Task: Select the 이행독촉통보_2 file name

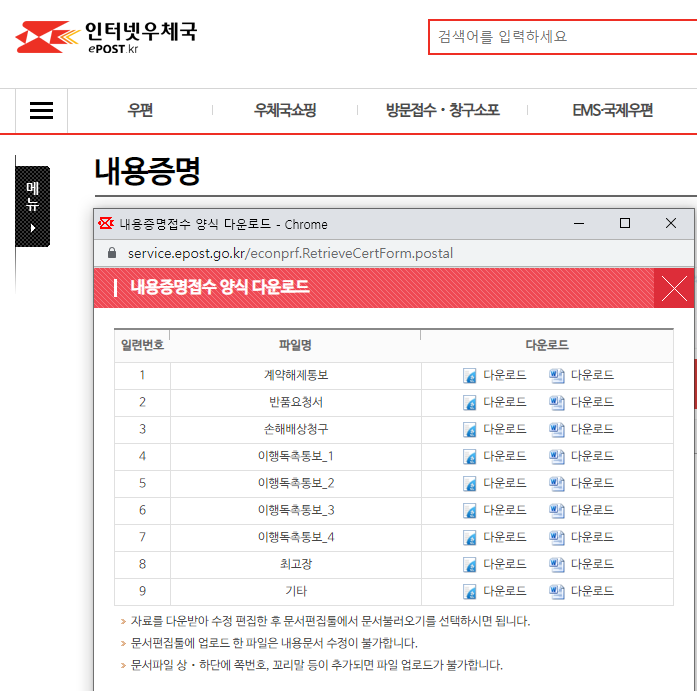Action: pyautogui.click(x=296, y=483)
